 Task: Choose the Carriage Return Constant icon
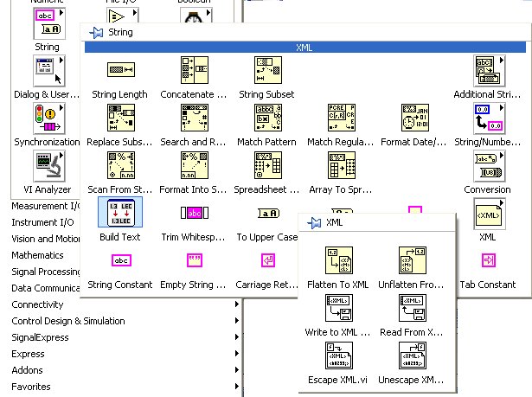coord(268,260)
